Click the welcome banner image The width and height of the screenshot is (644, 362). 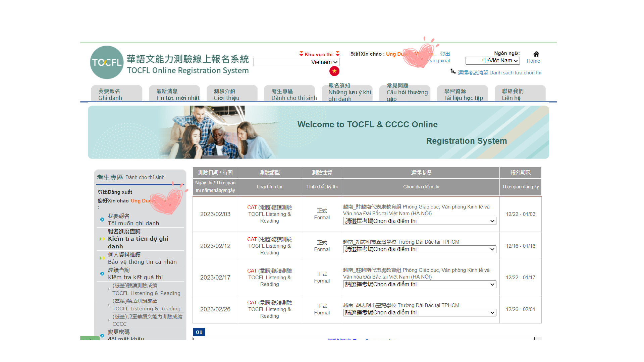318,132
